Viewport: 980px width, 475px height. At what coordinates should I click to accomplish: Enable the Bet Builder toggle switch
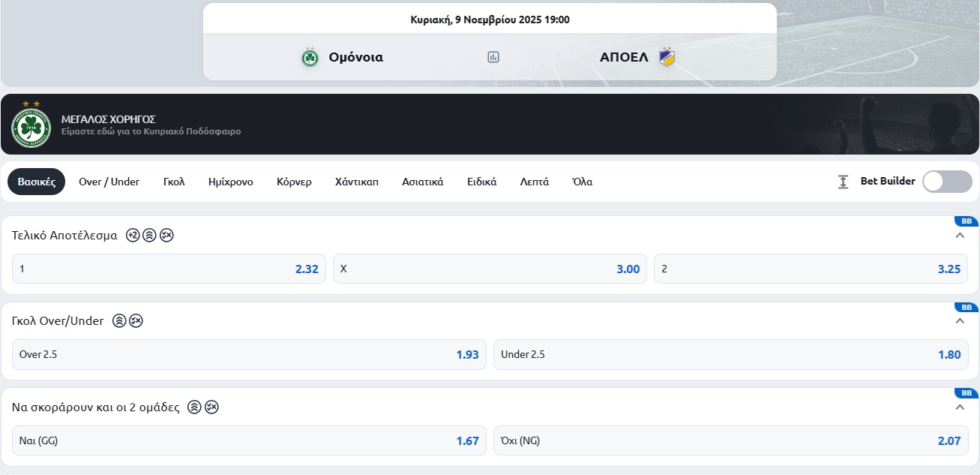tap(946, 182)
